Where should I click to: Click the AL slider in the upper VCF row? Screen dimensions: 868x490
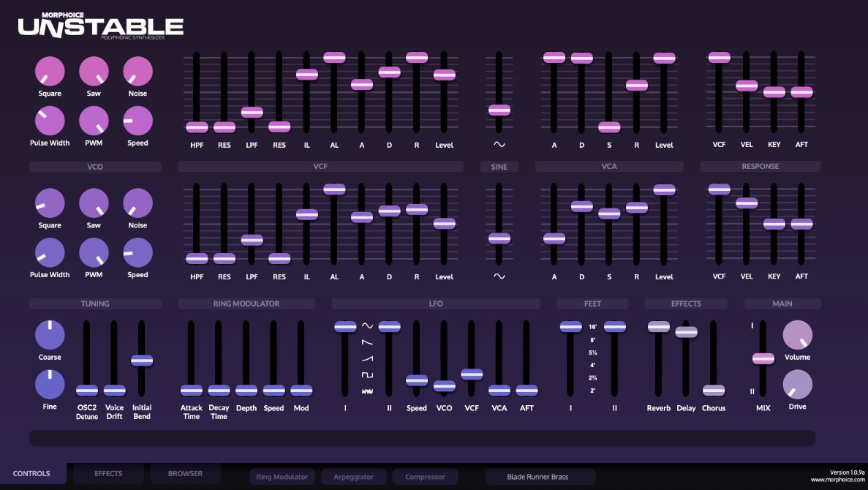[334, 57]
